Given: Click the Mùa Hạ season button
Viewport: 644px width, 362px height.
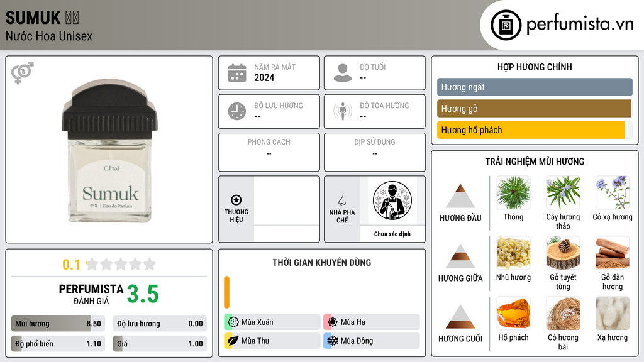Looking at the screenshot, I should tap(372, 322).
